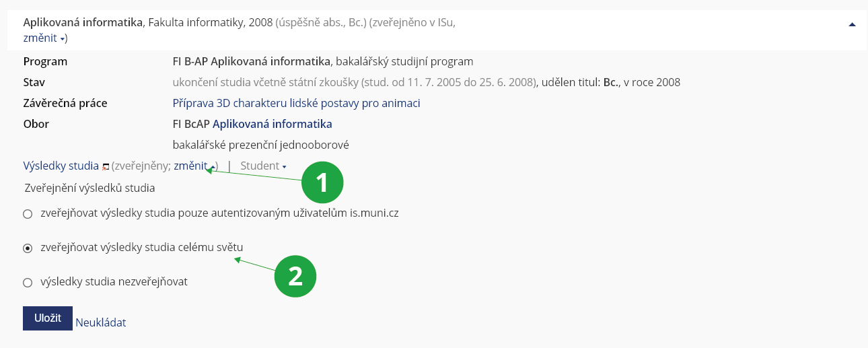Click the new-window icon beside Výsledky studia

105,166
